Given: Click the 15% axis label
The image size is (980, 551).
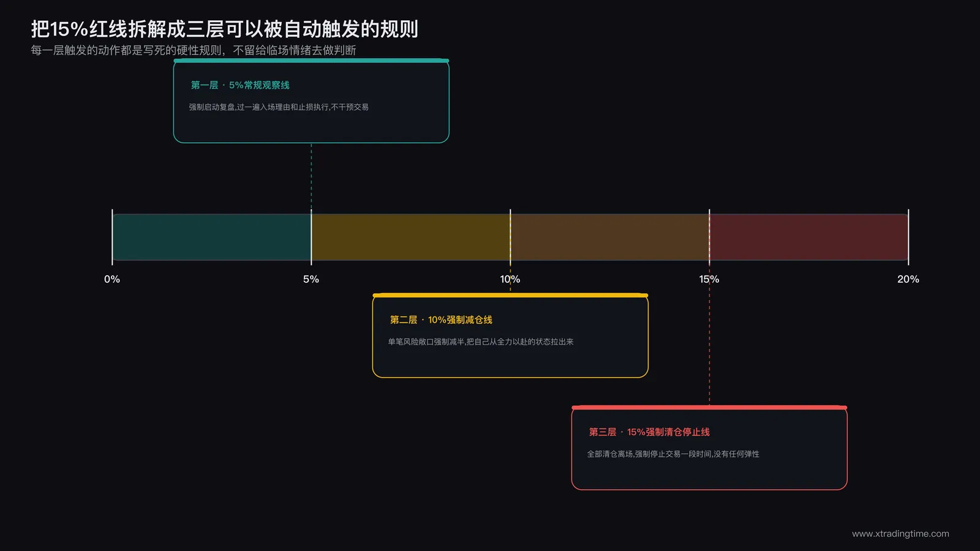Looking at the screenshot, I should point(709,279).
